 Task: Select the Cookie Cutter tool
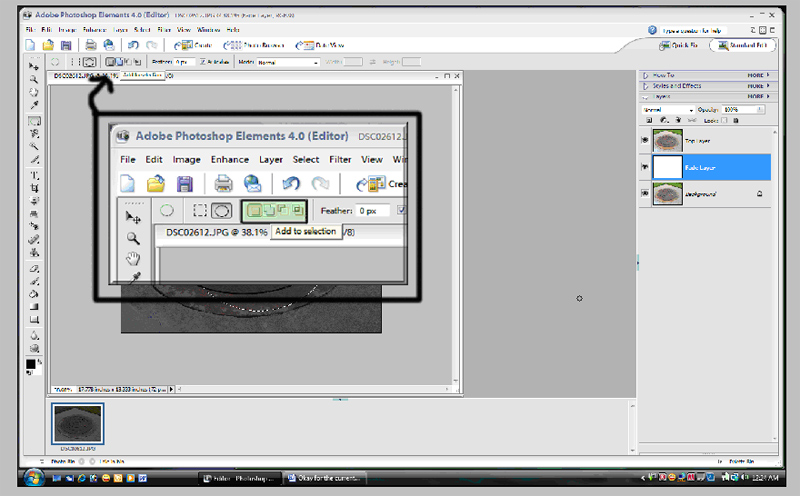34,201
